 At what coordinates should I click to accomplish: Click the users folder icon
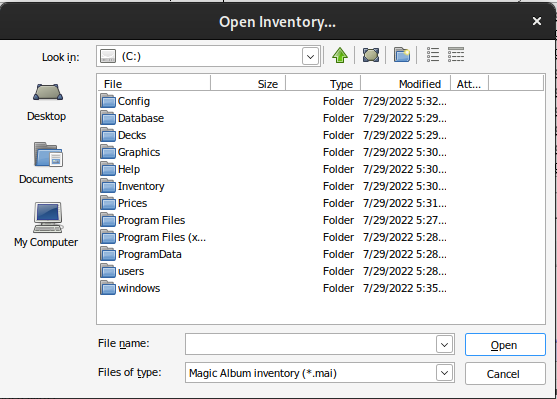(108, 271)
